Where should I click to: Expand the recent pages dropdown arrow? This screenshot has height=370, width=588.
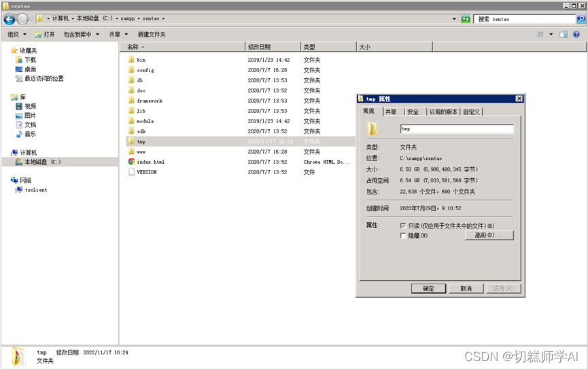tap(31, 19)
